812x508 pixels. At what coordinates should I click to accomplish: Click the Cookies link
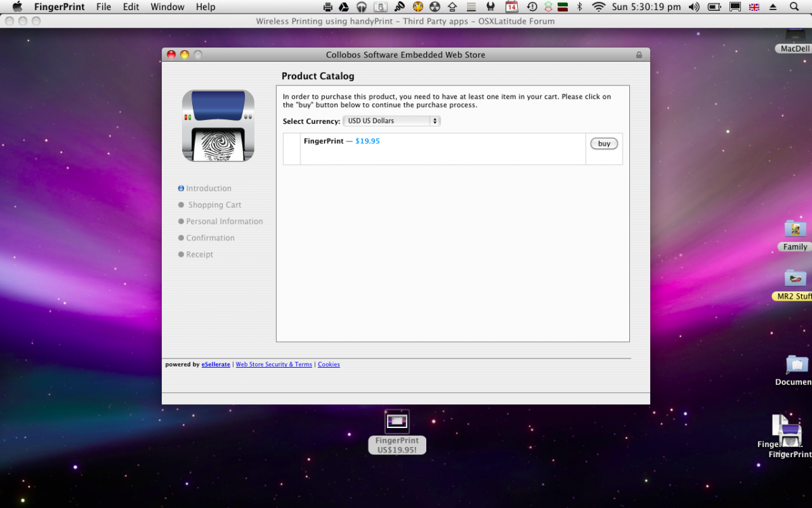[x=329, y=364]
